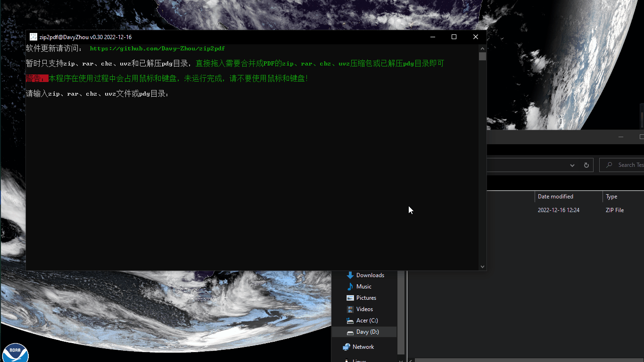The width and height of the screenshot is (644, 362).
Task: Close the zip2pdf console window
Action: pyautogui.click(x=476, y=37)
